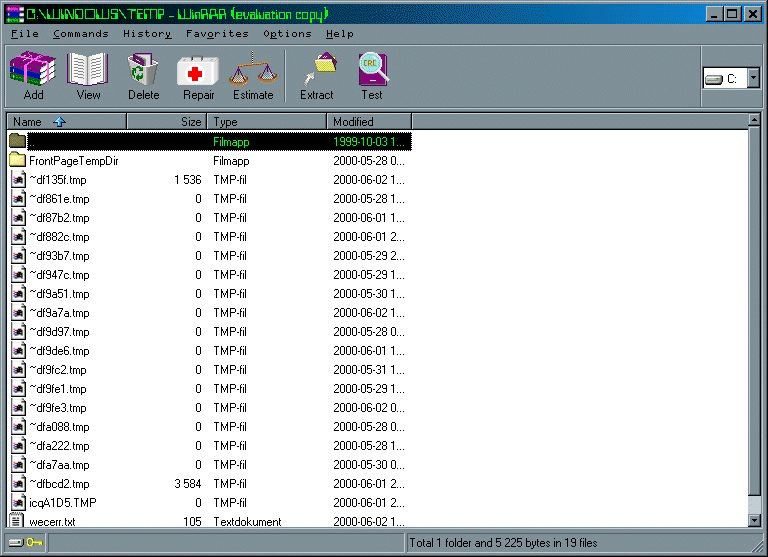This screenshot has height=557, width=768.
Task: Select file ~dfa088.tmp
Action: point(59,427)
